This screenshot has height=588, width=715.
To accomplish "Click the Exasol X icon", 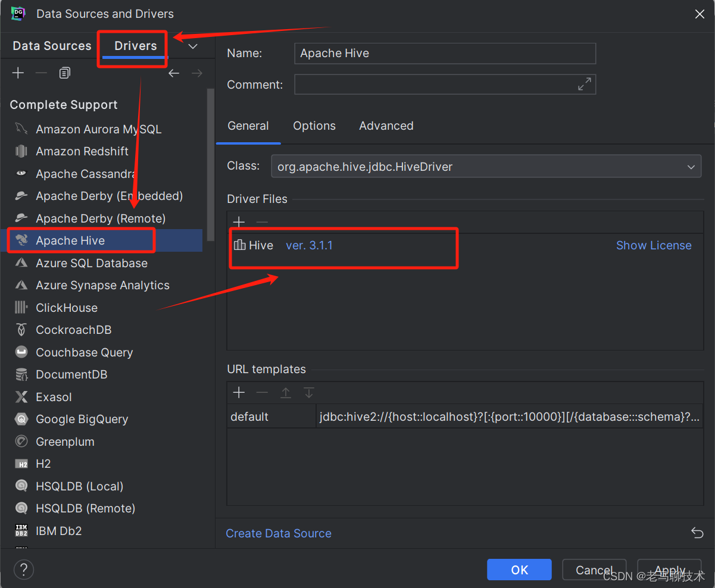I will [21, 397].
